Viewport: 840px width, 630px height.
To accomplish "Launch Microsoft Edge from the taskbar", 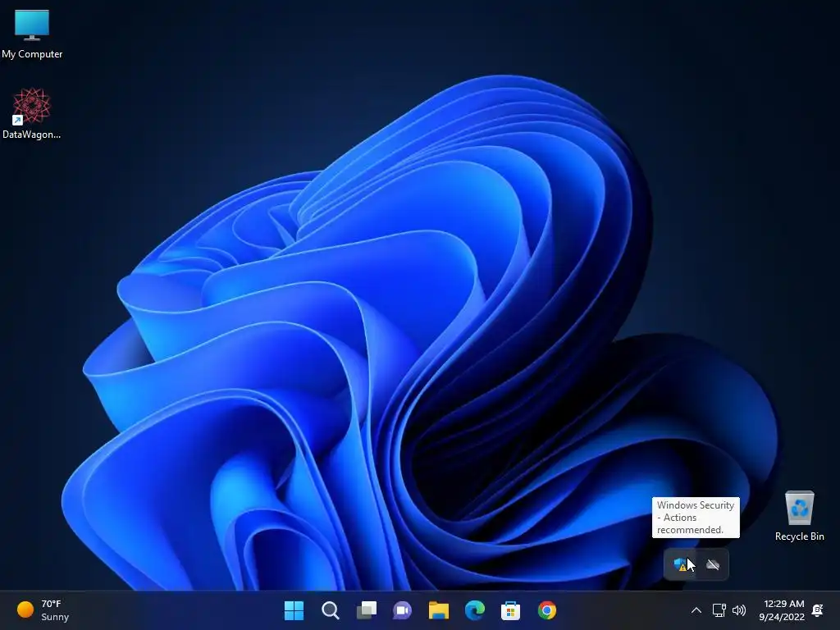I will (x=475, y=610).
